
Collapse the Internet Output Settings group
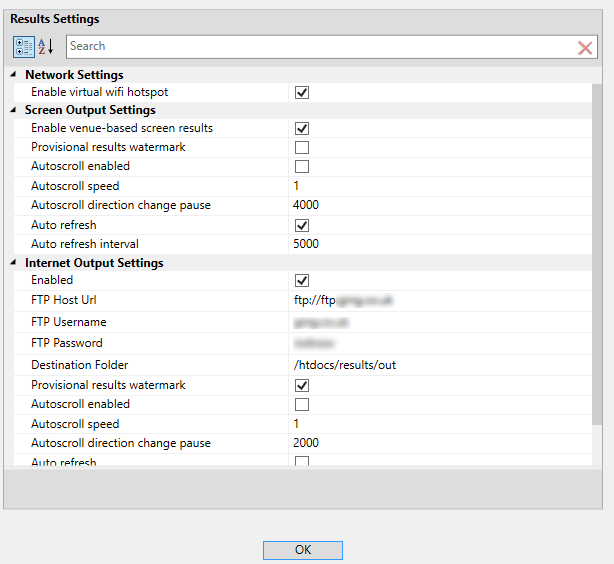point(13,263)
